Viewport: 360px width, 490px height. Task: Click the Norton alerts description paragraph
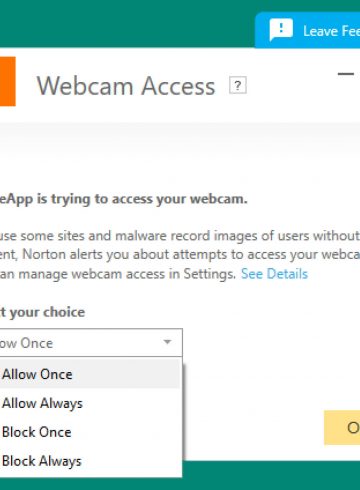180,255
